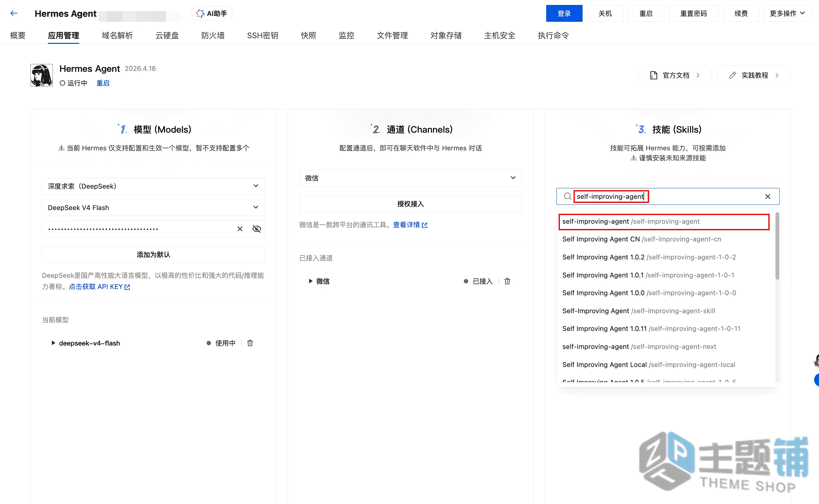Open the 实践教程 tutorial
This screenshot has height=504, width=819.
[x=754, y=75]
